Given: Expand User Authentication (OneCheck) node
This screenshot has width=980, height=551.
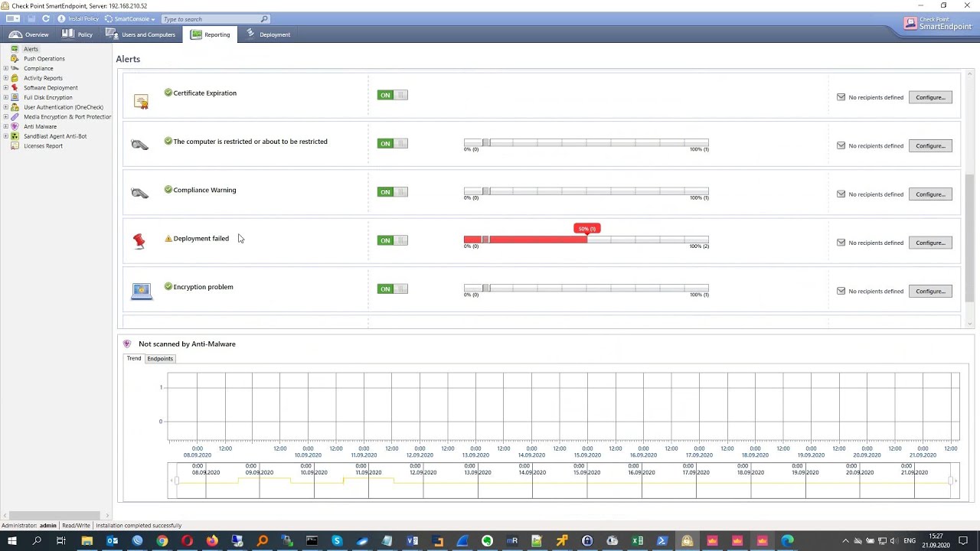Looking at the screenshot, I should (5, 107).
